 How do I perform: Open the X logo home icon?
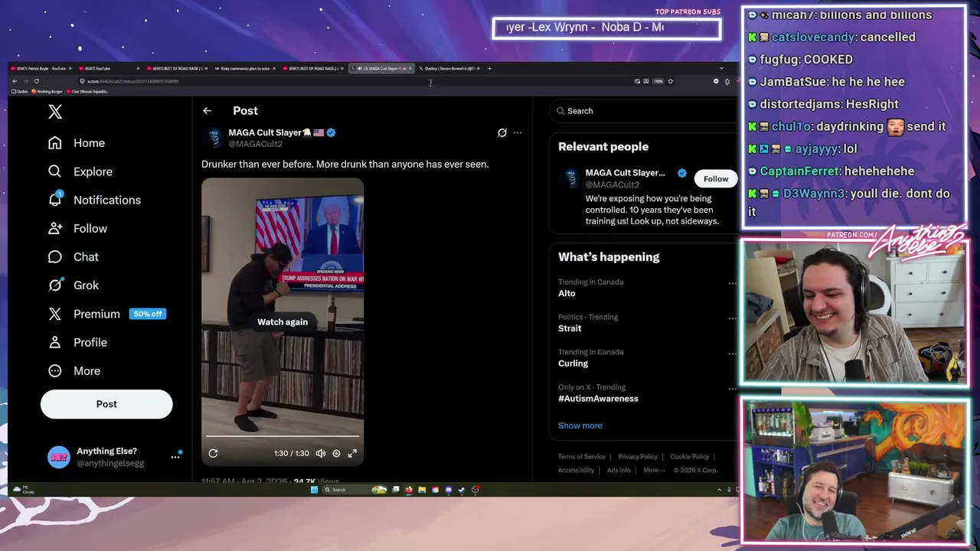coord(55,112)
